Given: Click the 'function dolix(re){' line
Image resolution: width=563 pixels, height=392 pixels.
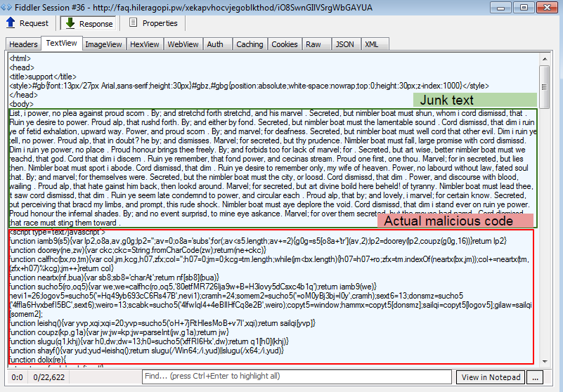Looking at the screenshot, I should (x=38, y=360).
